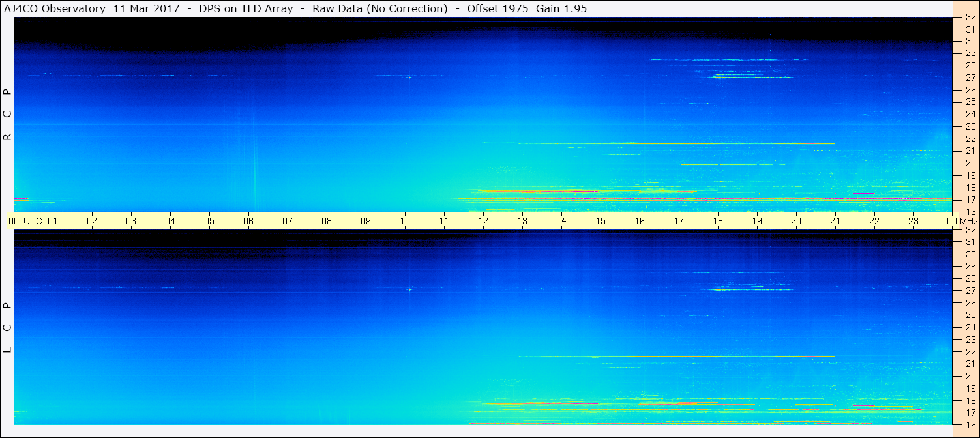The image size is (980, 438).
Task: Click the RCP vertical label on upper spectrogram
Action: 8,115
